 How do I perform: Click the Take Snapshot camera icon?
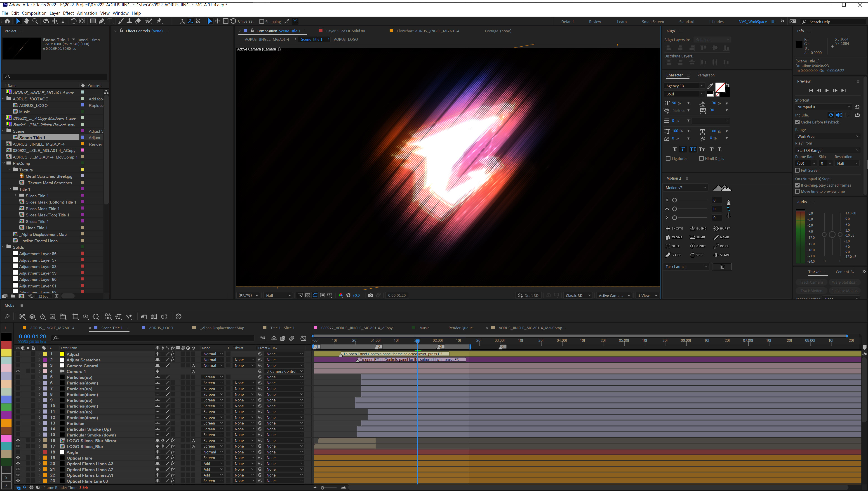click(370, 295)
